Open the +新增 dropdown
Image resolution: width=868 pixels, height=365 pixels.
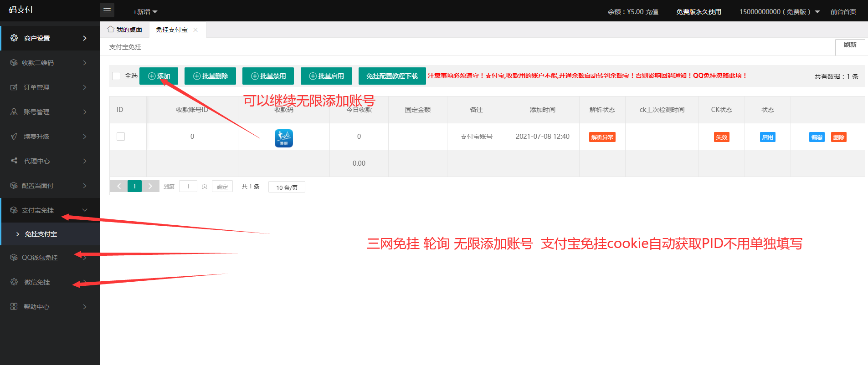pos(145,12)
